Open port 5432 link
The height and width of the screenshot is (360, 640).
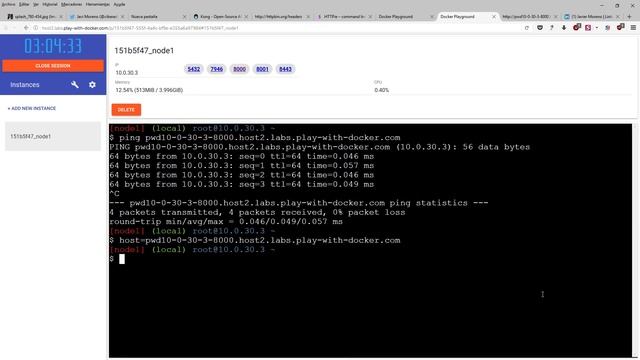(x=193, y=69)
